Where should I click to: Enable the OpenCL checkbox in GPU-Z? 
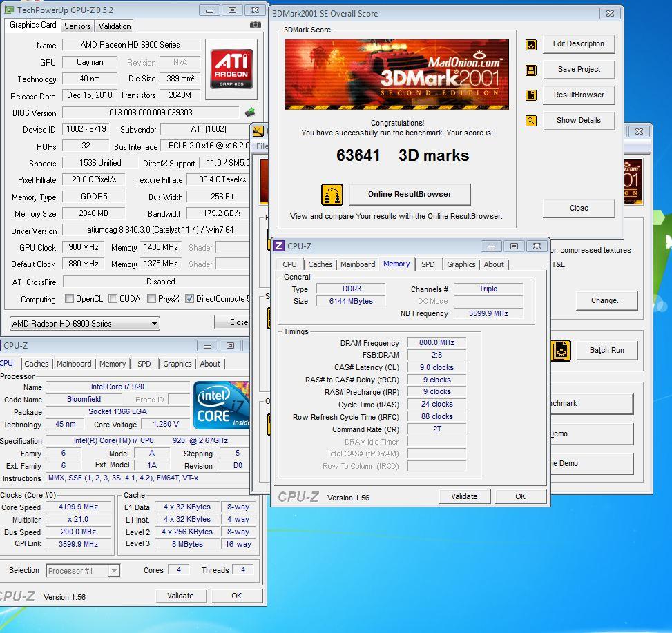69,298
